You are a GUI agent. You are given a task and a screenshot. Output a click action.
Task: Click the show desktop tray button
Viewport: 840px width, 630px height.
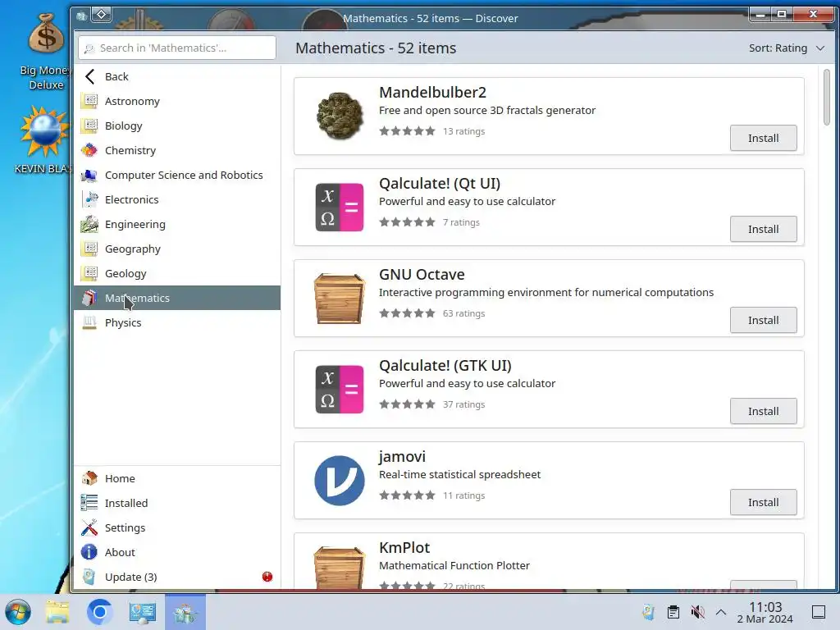point(819,612)
